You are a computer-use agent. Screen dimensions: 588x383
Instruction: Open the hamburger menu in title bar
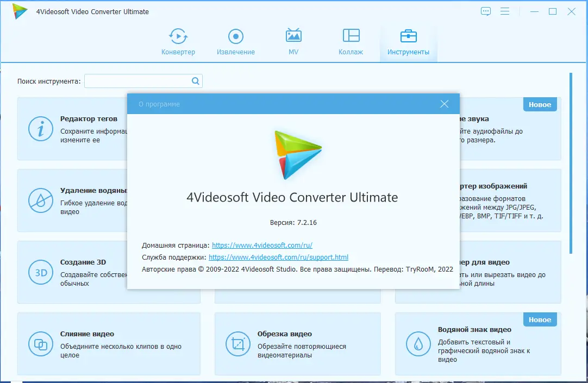pos(505,11)
